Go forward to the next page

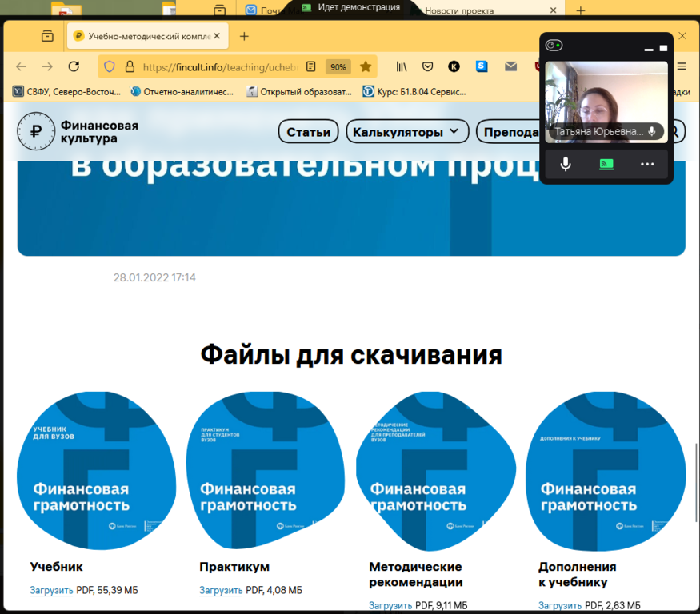coord(47,67)
